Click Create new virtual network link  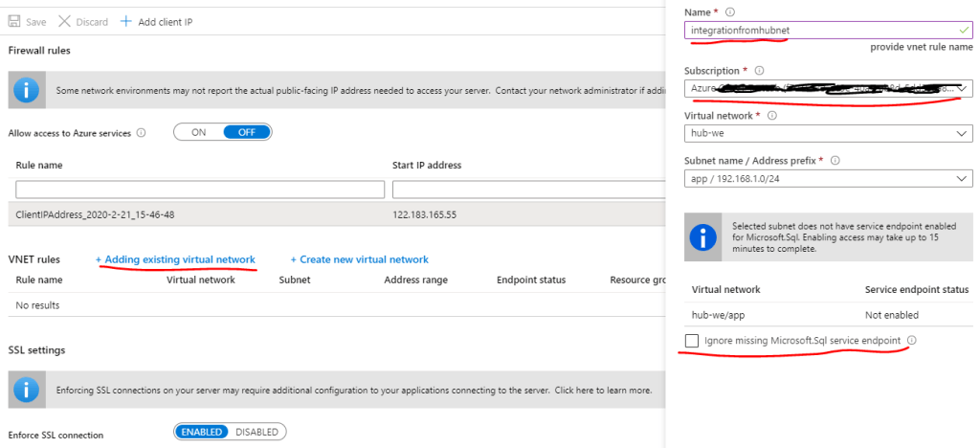[360, 259]
